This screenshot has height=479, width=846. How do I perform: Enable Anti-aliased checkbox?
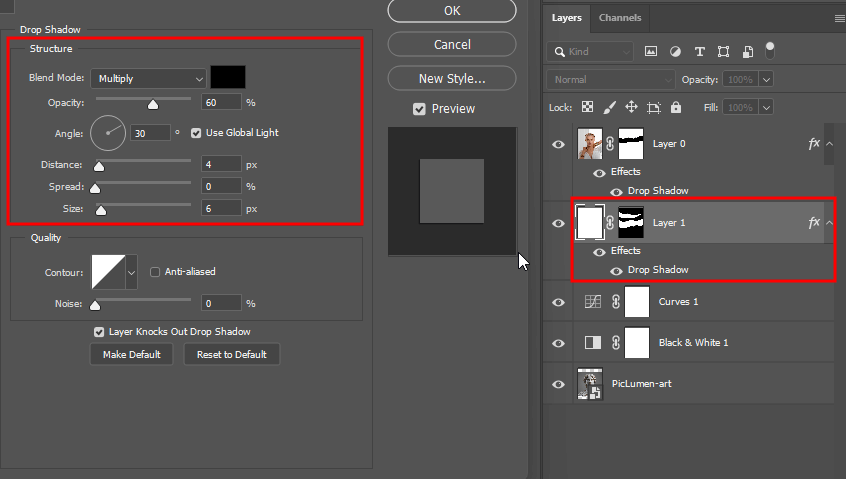click(155, 272)
